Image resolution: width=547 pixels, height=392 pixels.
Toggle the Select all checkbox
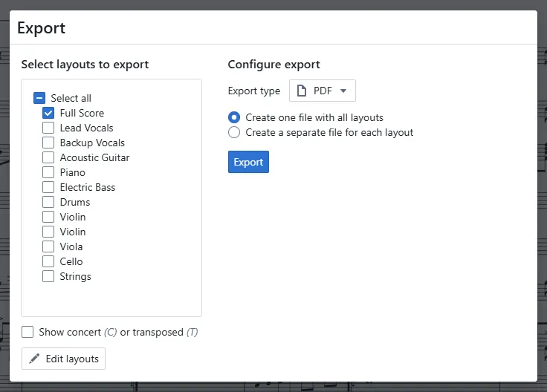coord(39,98)
